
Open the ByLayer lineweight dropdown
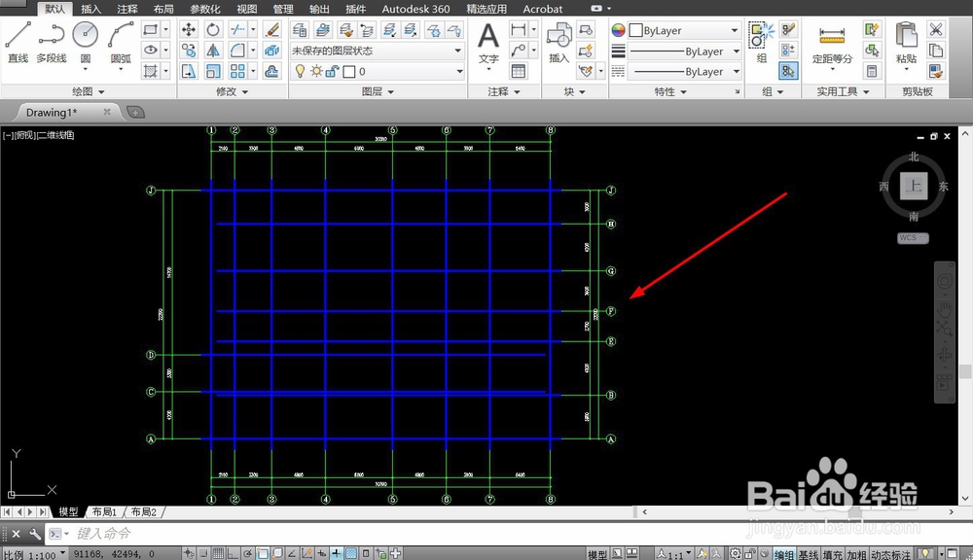(684, 51)
